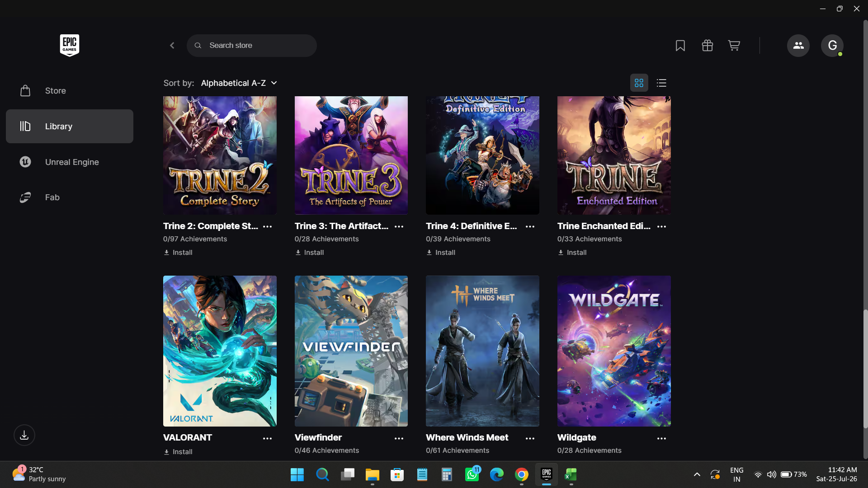Image resolution: width=868 pixels, height=488 pixels.
Task: Open options menu for VALORANT
Action: (268, 438)
